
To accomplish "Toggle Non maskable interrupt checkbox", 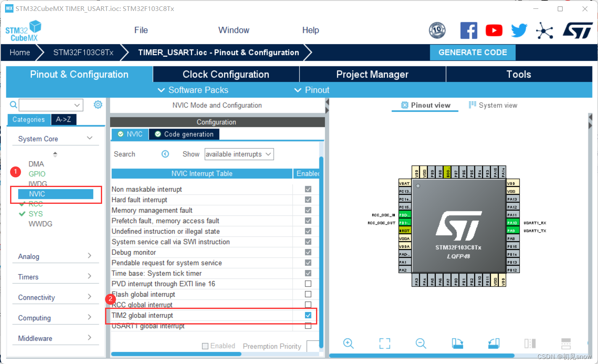I will [x=308, y=189].
